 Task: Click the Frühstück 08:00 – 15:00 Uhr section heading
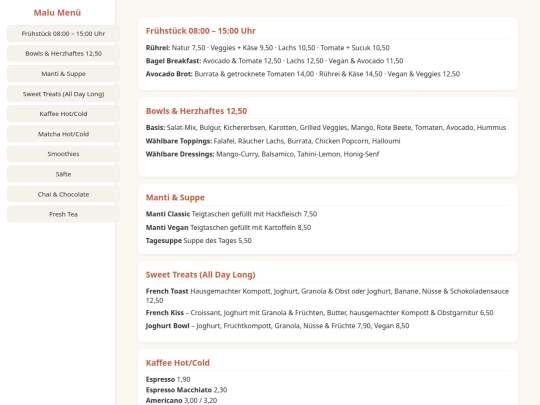[200, 31]
